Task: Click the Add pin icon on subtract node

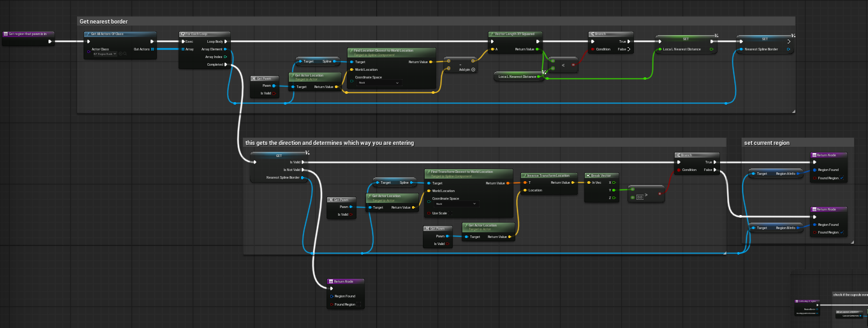Action: coord(473,69)
